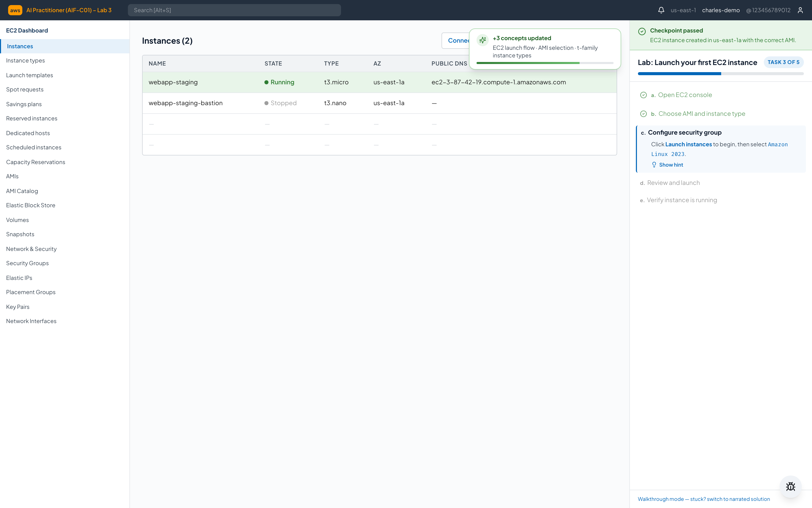
Task: Select the webapp-staging instance name
Action: [173, 82]
